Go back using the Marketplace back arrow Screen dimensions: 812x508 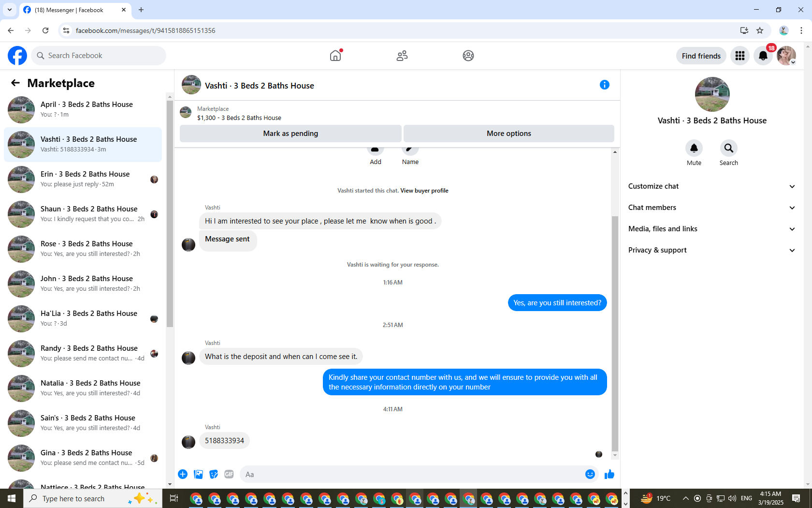tap(15, 83)
